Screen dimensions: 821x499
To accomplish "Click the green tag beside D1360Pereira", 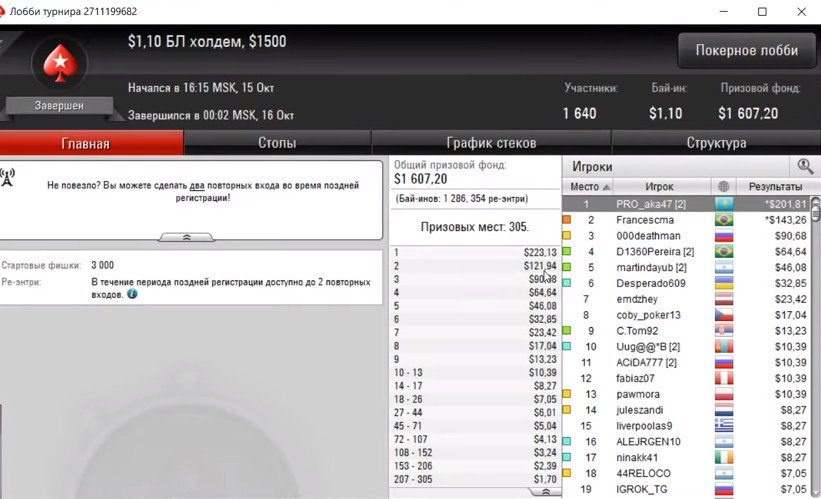I will [x=567, y=251].
